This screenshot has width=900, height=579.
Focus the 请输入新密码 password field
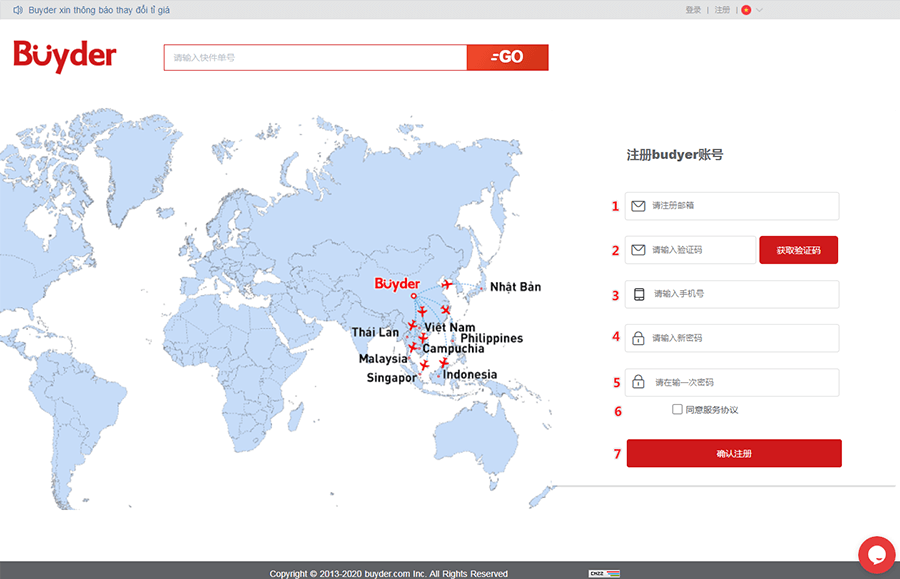732,338
